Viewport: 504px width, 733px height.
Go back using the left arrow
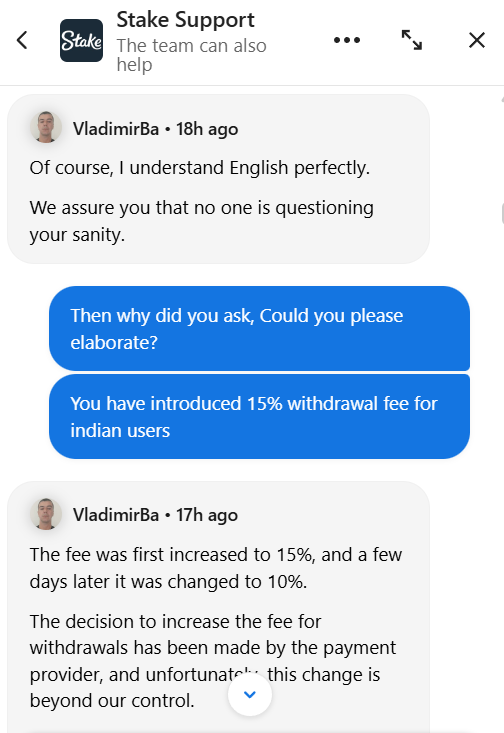22,40
